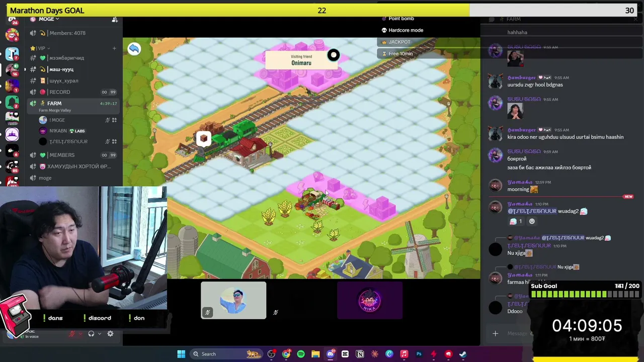This screenshot has width=644, height=362.
Task: Open Steam from the taskbar
Action: pyautogui.click(x=463, y=354)
